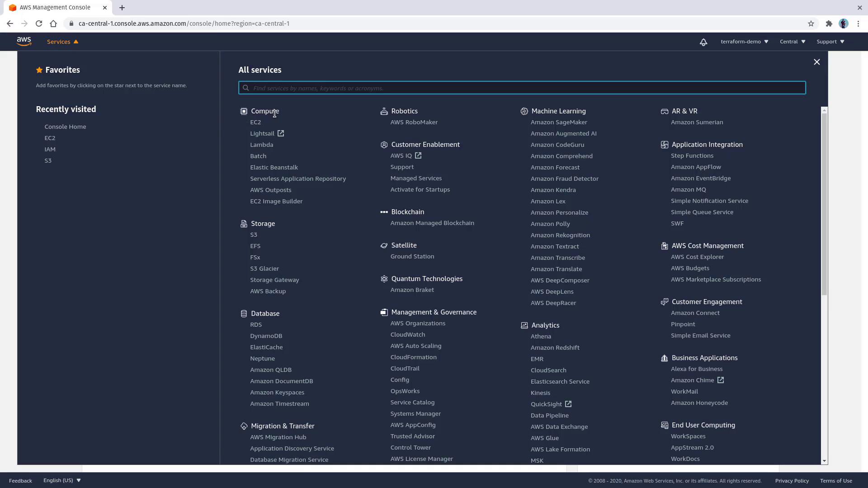Open the English (US) language selector

pos(62,480)
